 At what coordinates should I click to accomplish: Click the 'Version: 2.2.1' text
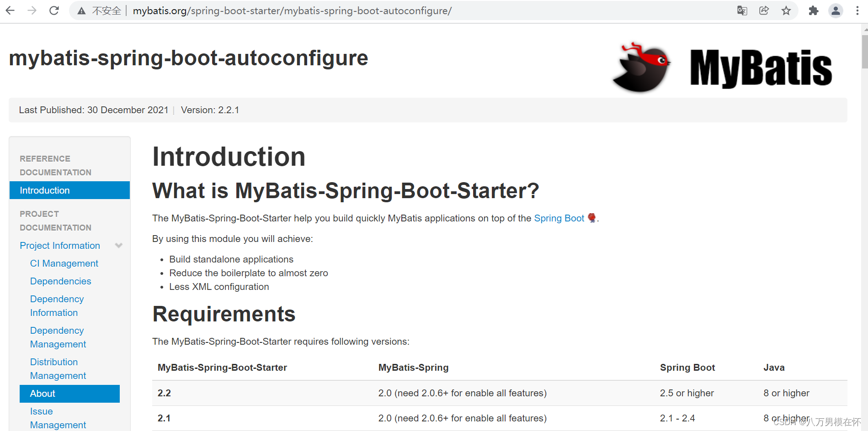pyautogui.click(x=210, y=110)
